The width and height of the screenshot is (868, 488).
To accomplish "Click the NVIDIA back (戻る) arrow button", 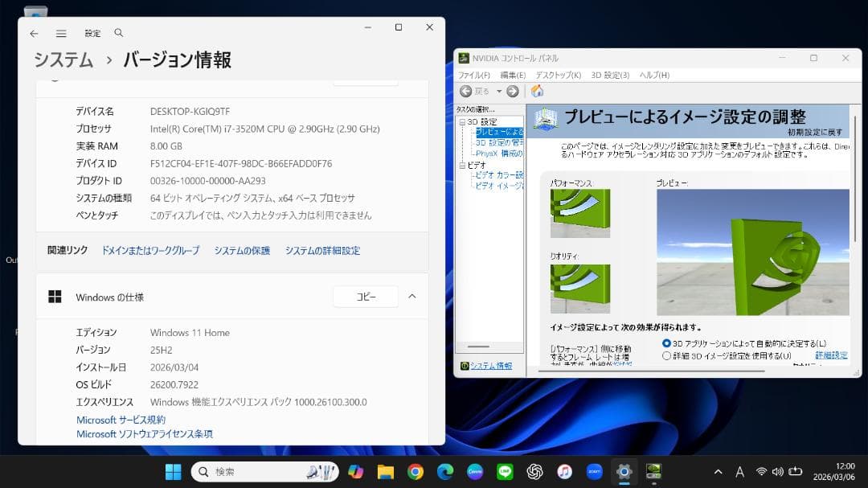I will [466, 92].
